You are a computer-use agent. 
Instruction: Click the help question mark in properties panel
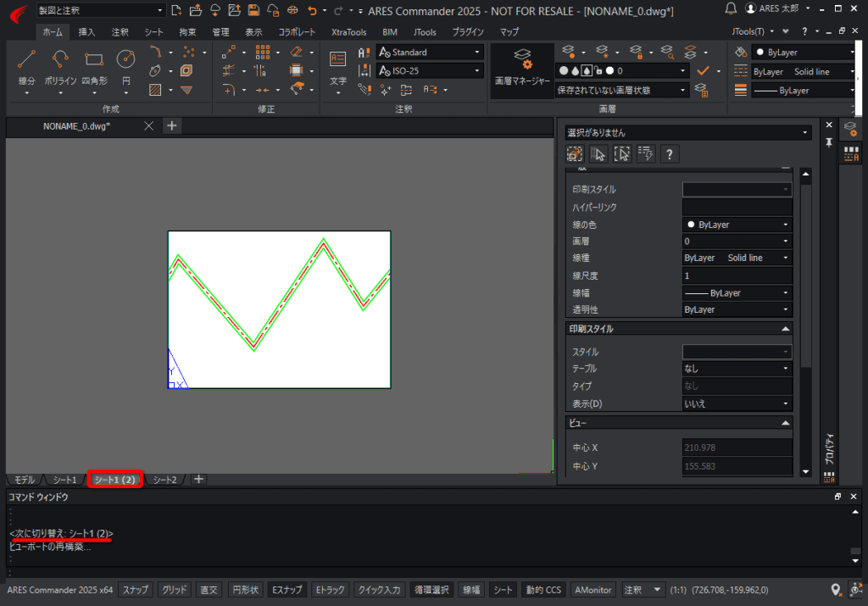pyautogui.click(x=670, y=153)
